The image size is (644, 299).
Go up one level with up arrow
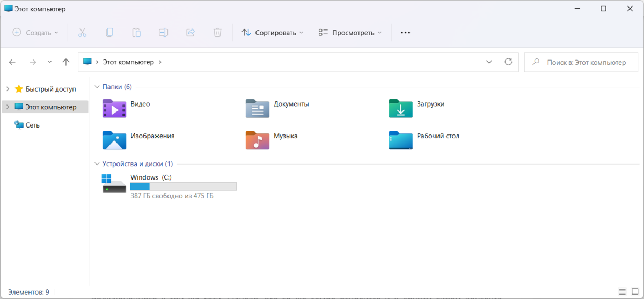click(66, 62)
